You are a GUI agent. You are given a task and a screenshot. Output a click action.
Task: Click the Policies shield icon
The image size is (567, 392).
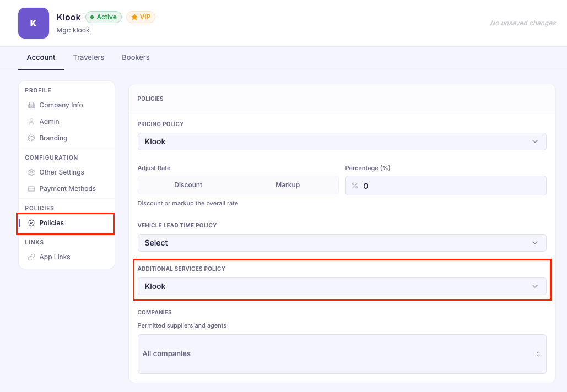(x=31, y=223)
